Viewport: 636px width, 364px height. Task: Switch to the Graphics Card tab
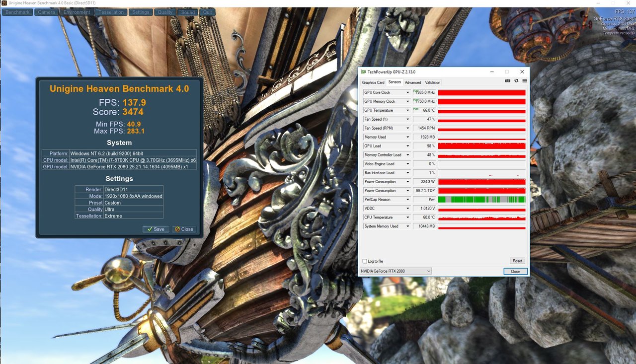[x=373, y=82]
